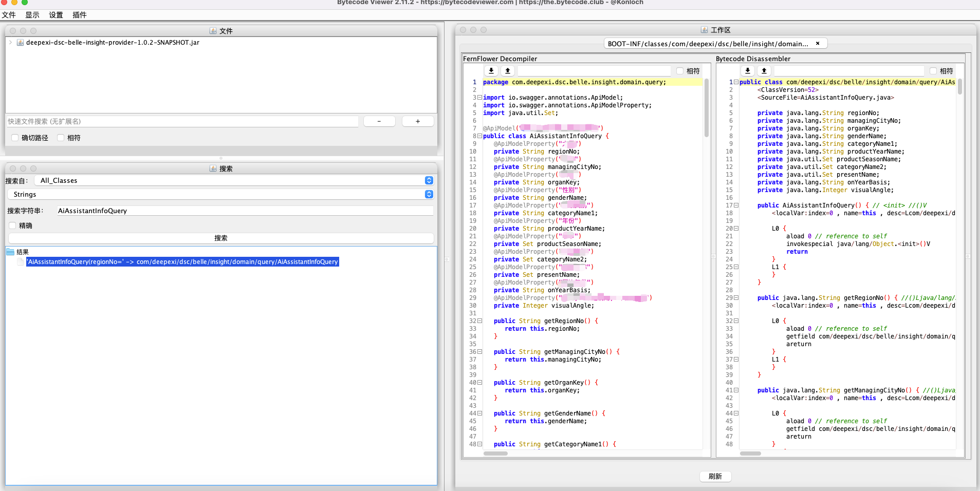
Task: Click the Bytecode Disassembler search up arrow icon
Action: [764, 71]
